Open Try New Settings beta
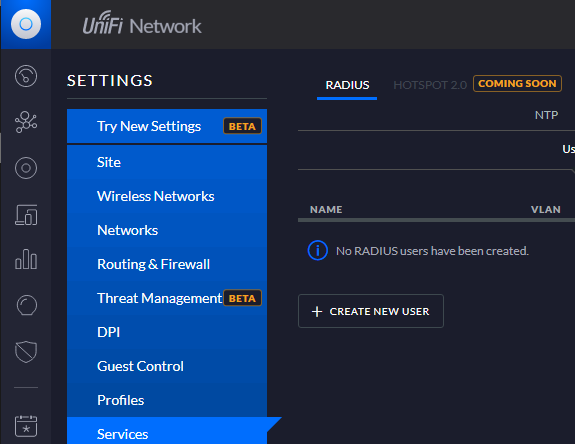The height and width of the screenshot is (444, 575). click(167, 126)
